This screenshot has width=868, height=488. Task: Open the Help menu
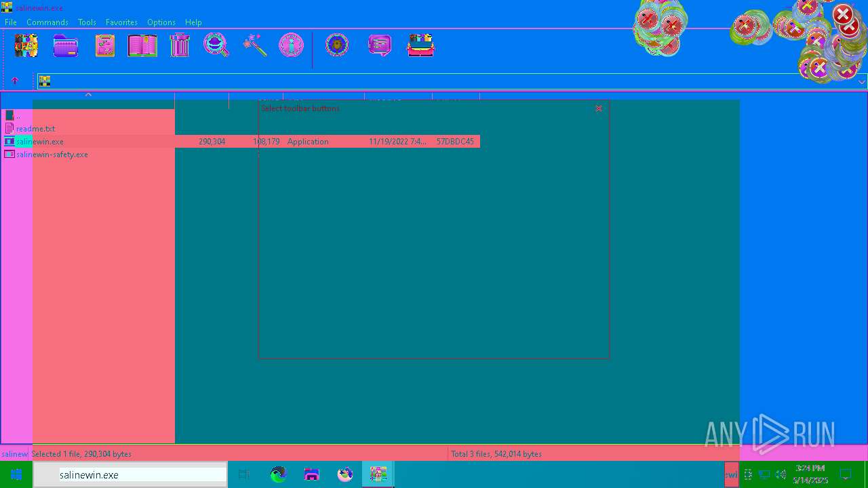pyautogui.click(x=193, y=22)
